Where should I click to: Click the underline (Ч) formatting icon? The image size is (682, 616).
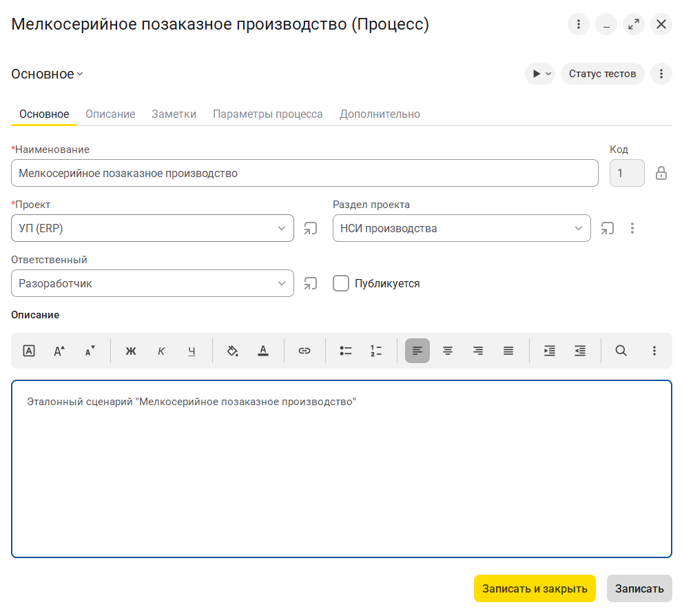192,351
